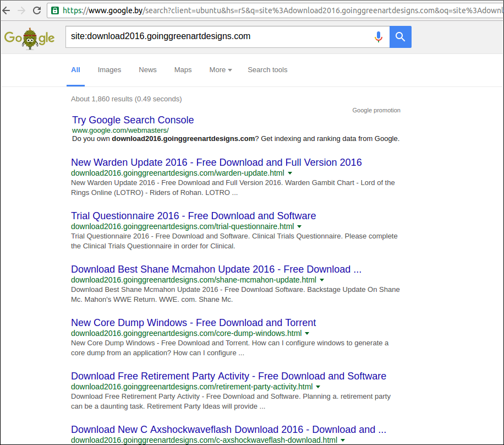Screen dimensions: 504x445
Task: Click the green shane-mcmahon-update.html URL text
Action: tap(194, 280)
